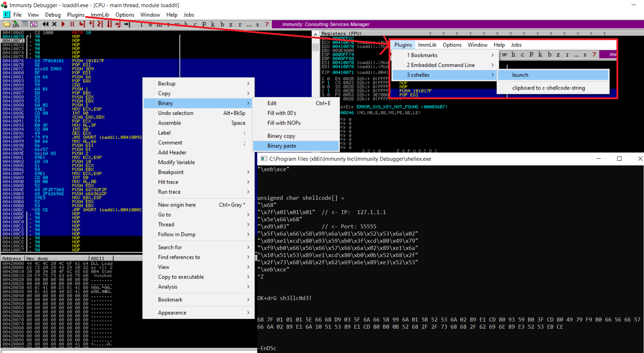This screenshot has width=644, height=353.
Task: Choose Fill with 00's
Action: pos(296,113)
